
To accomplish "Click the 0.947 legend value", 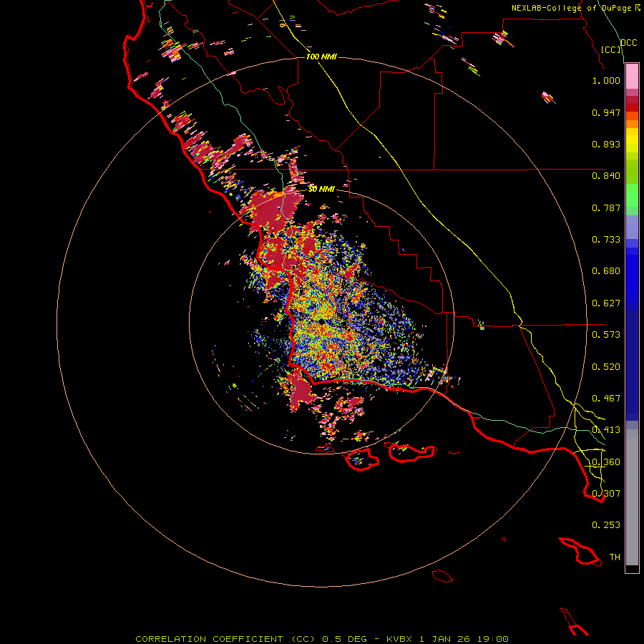I will click(x=606, y=112).
